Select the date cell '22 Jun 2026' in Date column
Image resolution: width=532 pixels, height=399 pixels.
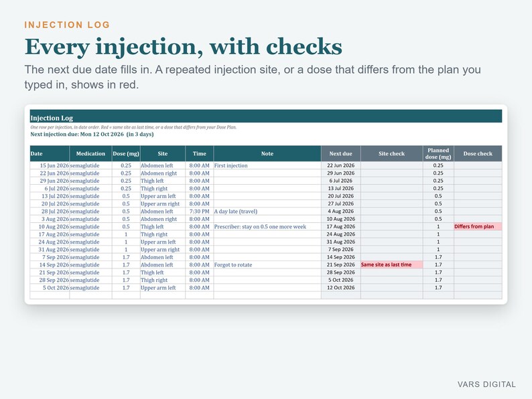pos(50,173)
